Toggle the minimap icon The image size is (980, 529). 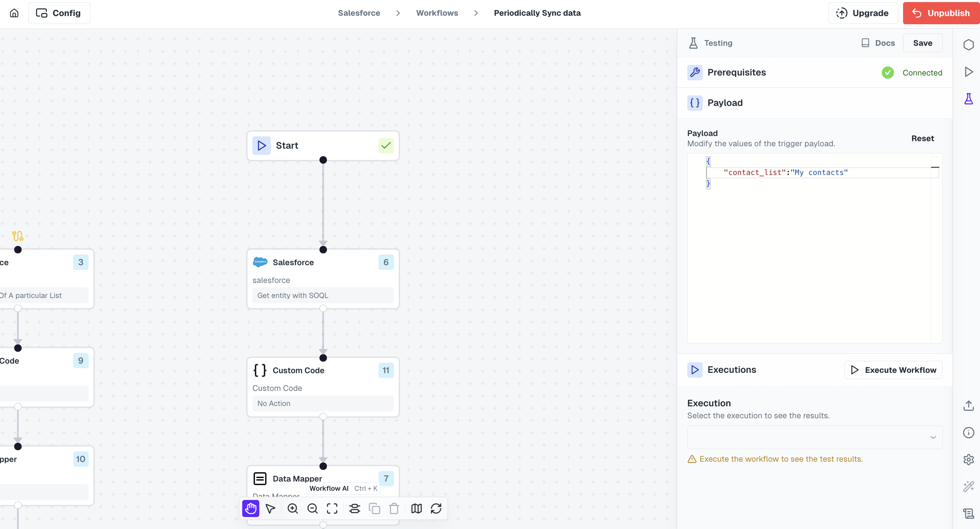pos(416,508)
